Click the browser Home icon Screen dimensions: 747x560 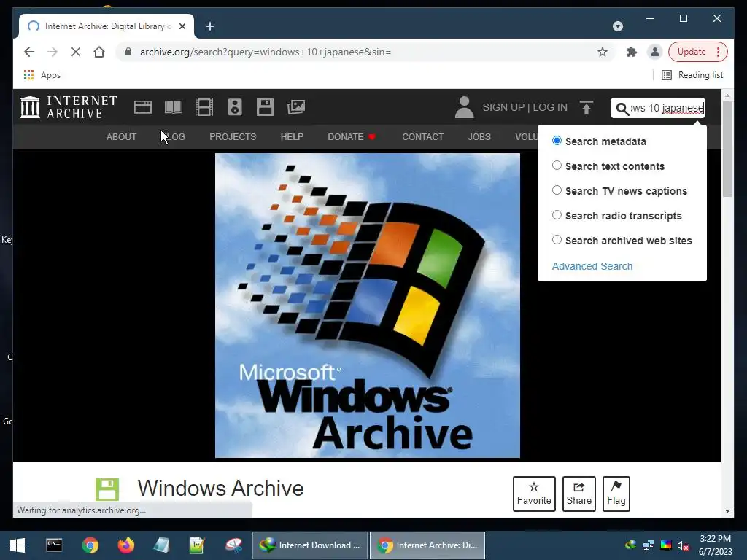[99, 52]
